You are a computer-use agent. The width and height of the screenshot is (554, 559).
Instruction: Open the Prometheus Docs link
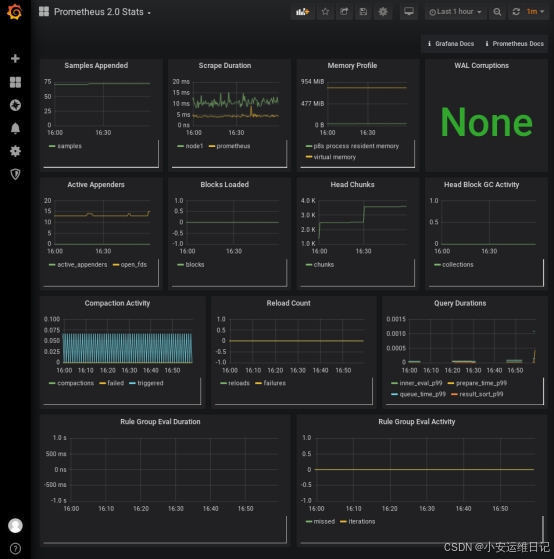(x=514, y=43)
